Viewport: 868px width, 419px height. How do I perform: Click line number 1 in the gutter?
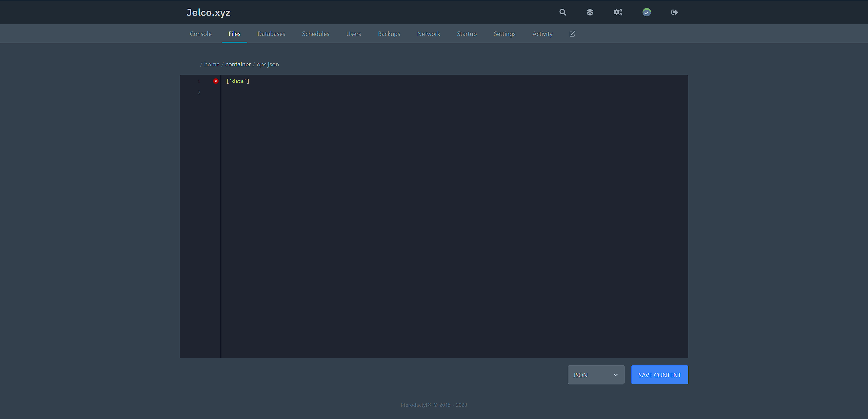[x=199, y=81]
